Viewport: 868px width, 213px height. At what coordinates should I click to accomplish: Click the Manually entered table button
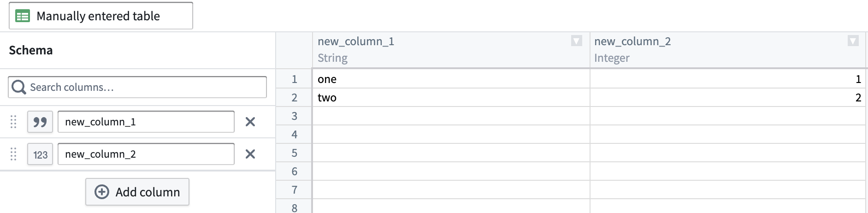tap(100, 16)
